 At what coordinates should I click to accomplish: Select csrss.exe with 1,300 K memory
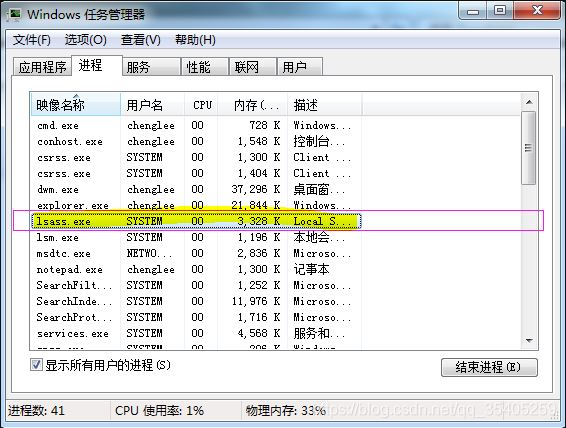tap(196, 157)
